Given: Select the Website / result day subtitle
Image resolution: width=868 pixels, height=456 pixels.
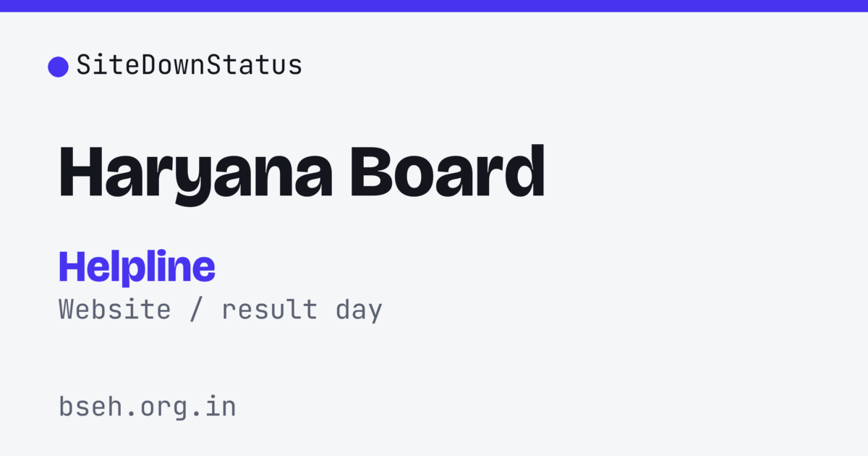Looking at the screenshot, I should (x=221, y=310).
